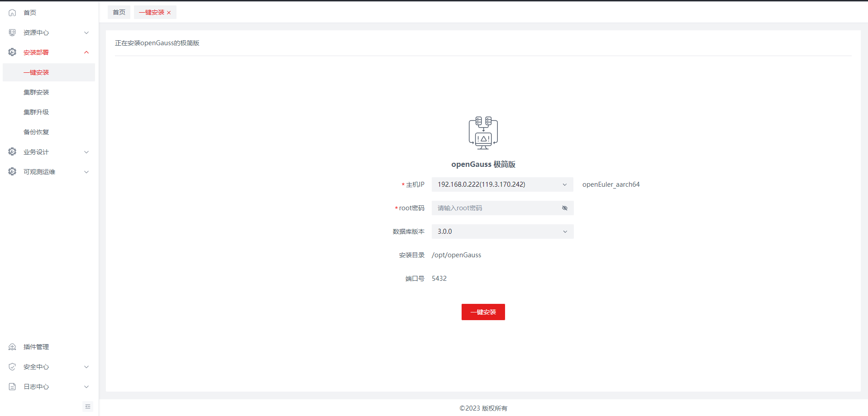This screenshot has height=416, width=868.
Task: Click the Resource Center (资源中心) sidebar icon
Action: (x=12, y=33)
